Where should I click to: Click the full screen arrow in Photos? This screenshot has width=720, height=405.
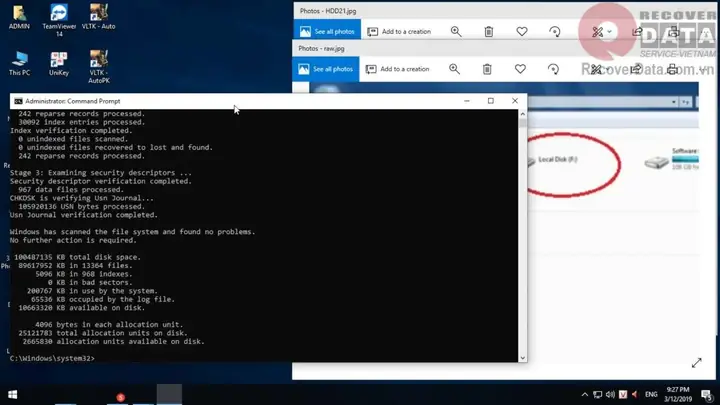[x=696, y=364]
